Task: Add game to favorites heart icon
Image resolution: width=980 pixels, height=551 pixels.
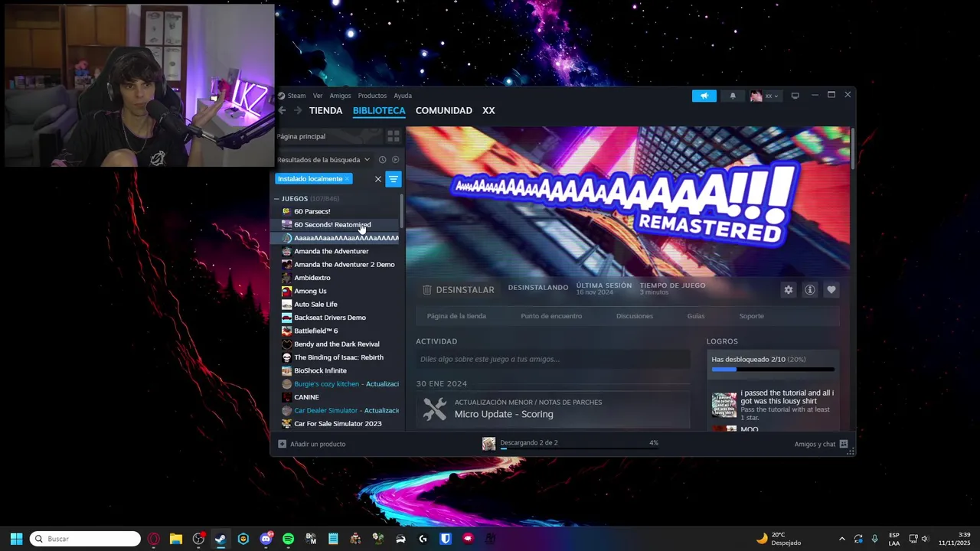Action: (x=831, y=290)
